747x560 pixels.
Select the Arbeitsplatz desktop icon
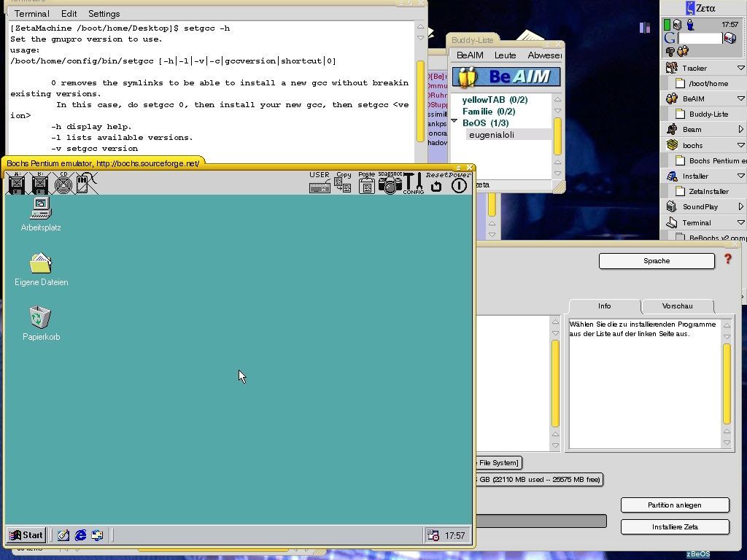41,214
